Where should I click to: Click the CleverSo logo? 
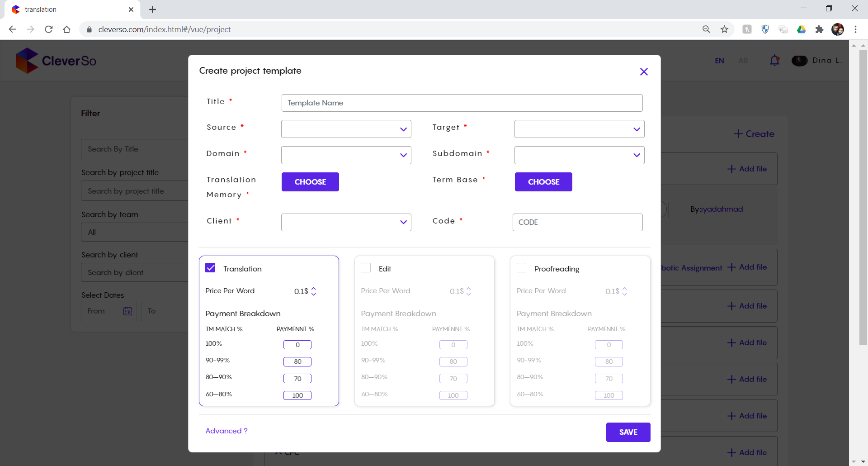pyautogui.click(x=56, y=61)
